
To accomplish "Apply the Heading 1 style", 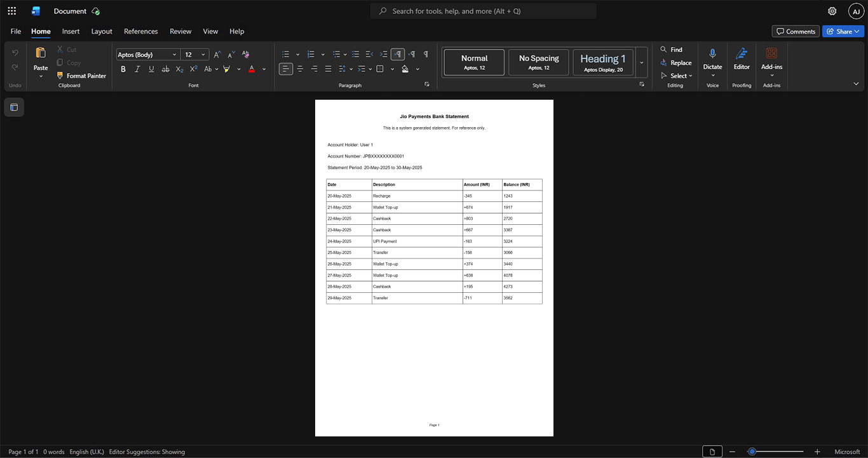I will point(603,63).
